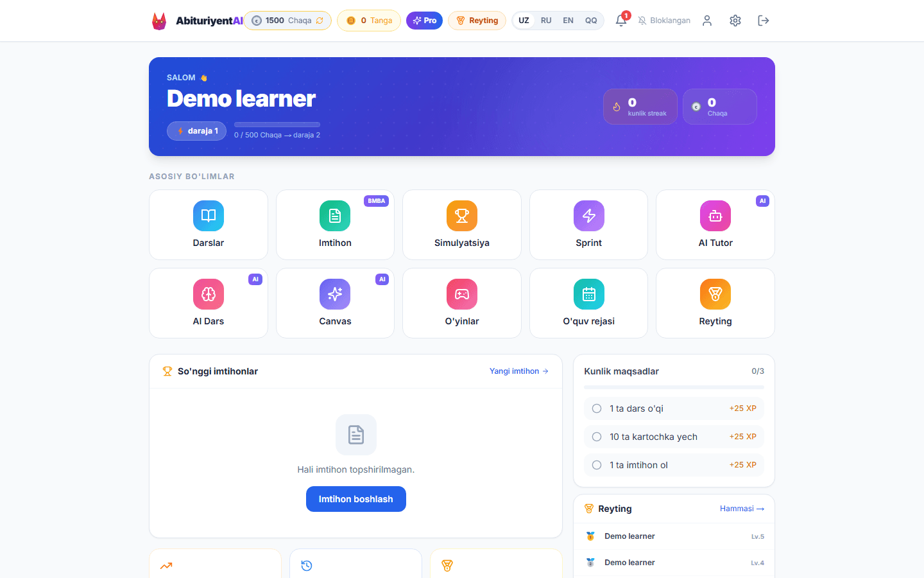The image size is (924, 578).
Task: Click the 0 Tanga coin balance
Action: point(369,21)
